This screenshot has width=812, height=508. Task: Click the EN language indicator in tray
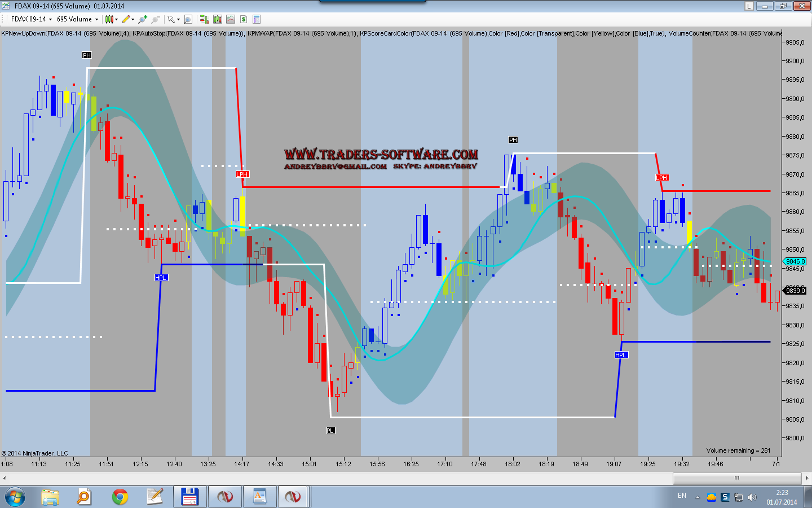point(682,496)
